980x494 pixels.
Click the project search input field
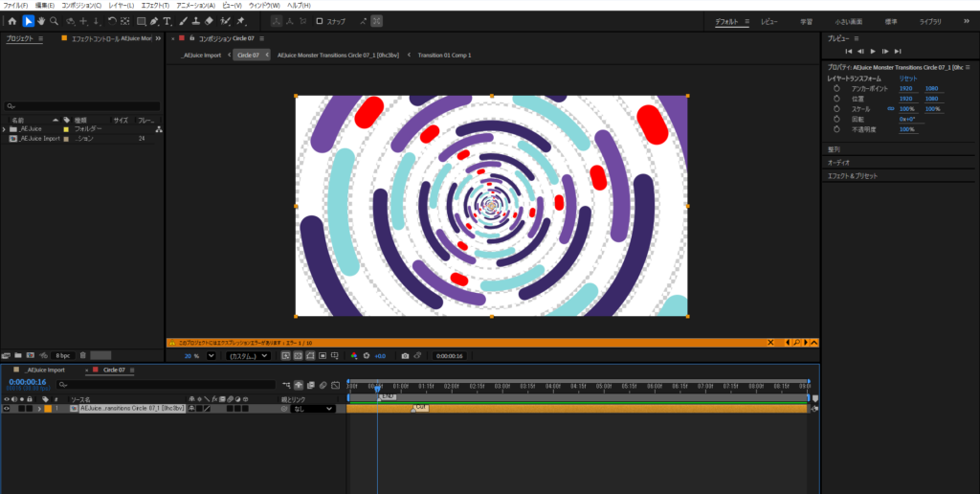tap(81, 106)
